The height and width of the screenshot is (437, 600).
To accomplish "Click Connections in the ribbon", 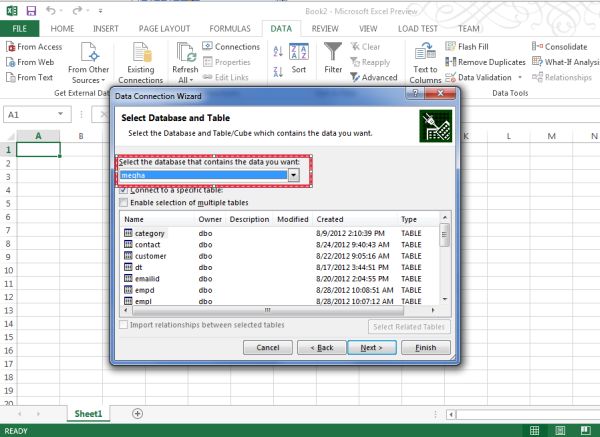I will tap(231, 47).
